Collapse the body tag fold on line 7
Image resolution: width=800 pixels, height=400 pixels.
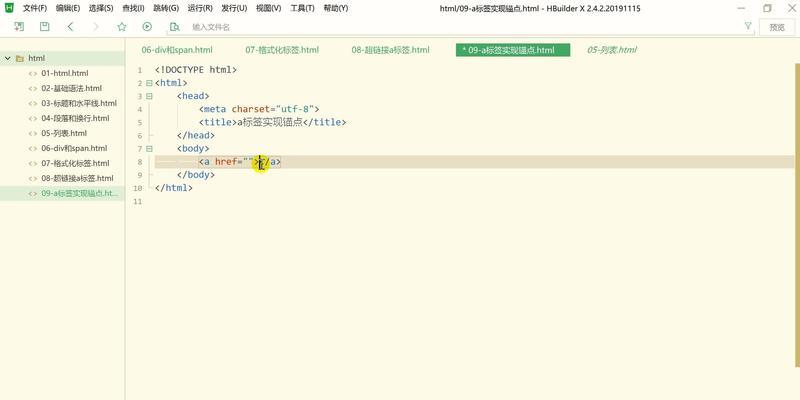(149, 148)
